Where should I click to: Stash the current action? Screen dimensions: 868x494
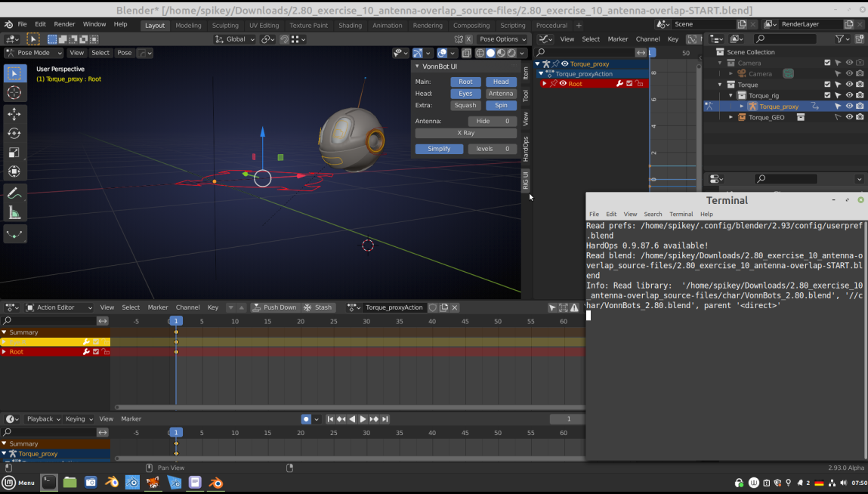[x=318, y=307]
